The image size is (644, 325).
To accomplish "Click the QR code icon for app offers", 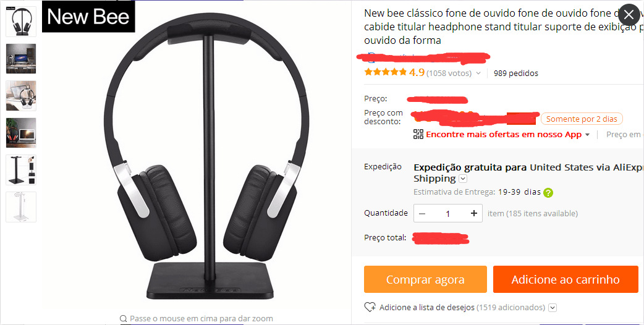I will tap(418, 134).
